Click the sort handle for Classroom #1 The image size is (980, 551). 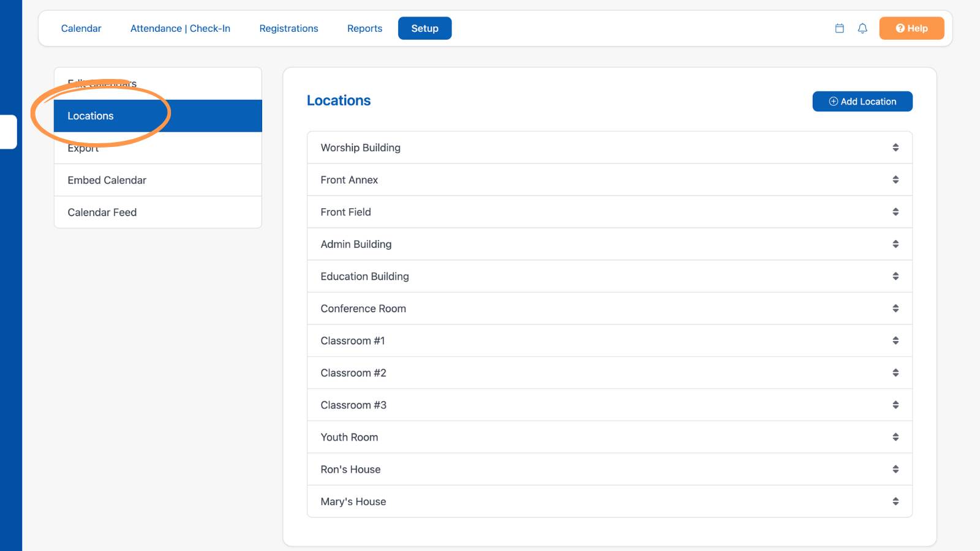pos(895,340)
